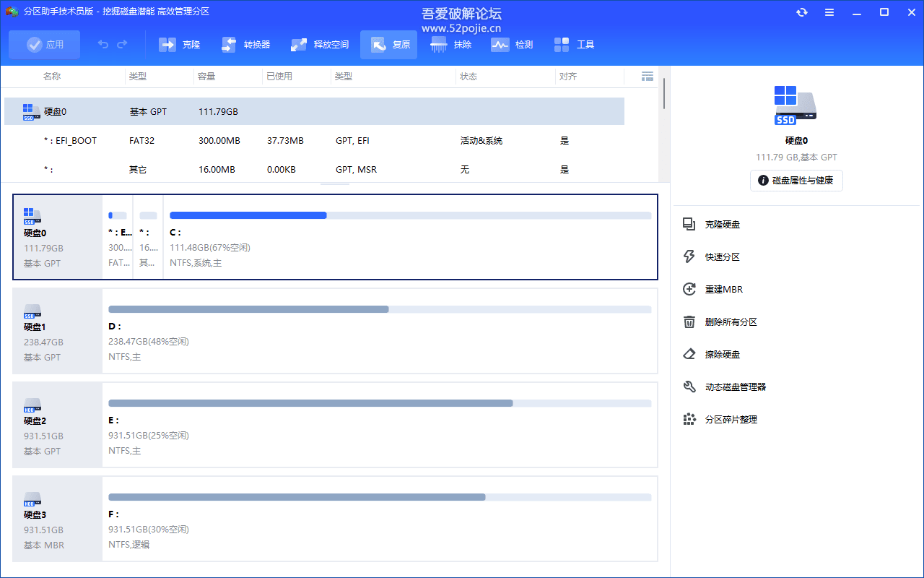924x578 pixels.
Task: Click the 应用 (Apply) button icon
Action: (x=35, y=44)
